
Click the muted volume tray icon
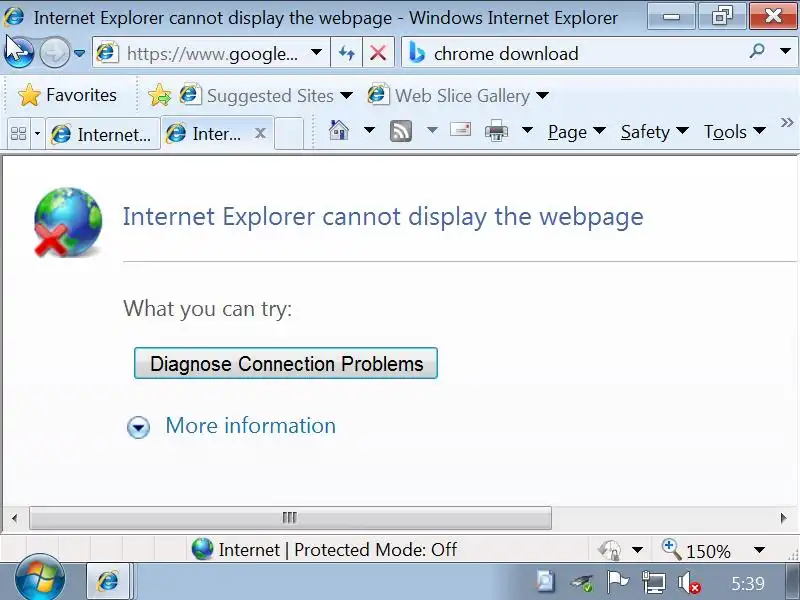pyautogui.click(x=689, y=582)
